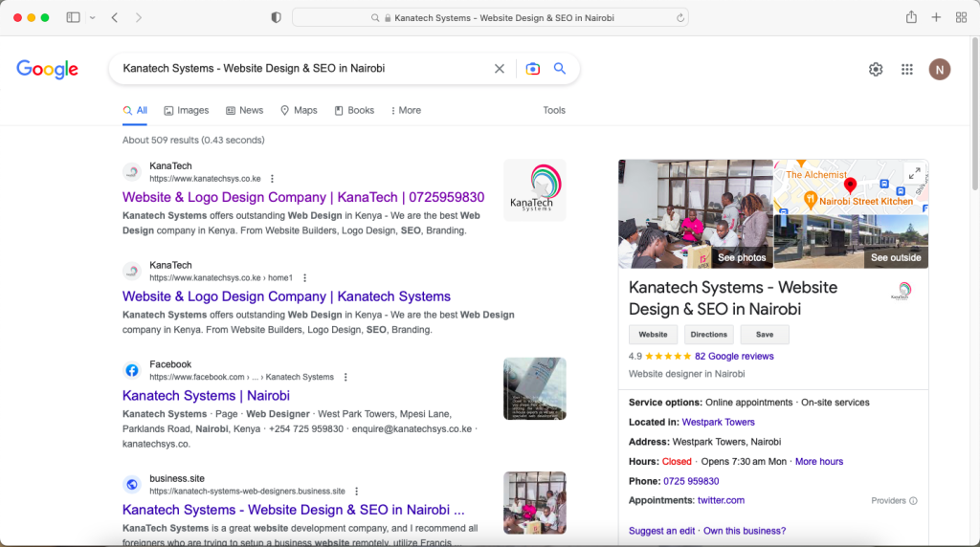Open the Tools search filter
The width and height of the screenshot is (980, 547).
click(554, 111)
